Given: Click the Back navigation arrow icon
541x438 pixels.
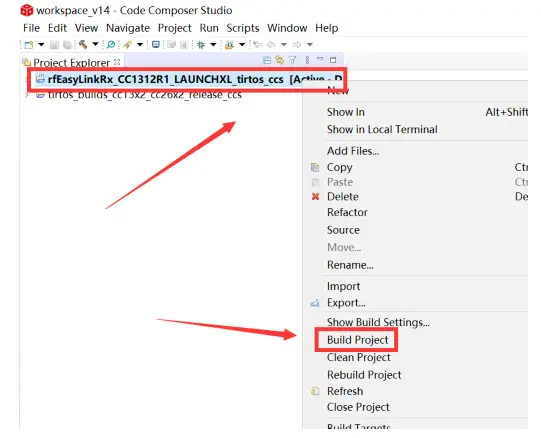Looking at the screenshot, I should click(x=272, y=45).
